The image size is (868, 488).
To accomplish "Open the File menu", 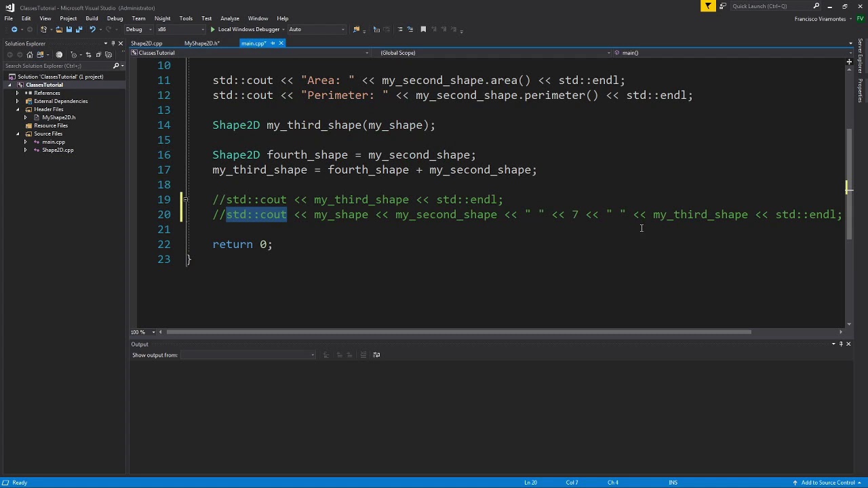I will 9,18.
